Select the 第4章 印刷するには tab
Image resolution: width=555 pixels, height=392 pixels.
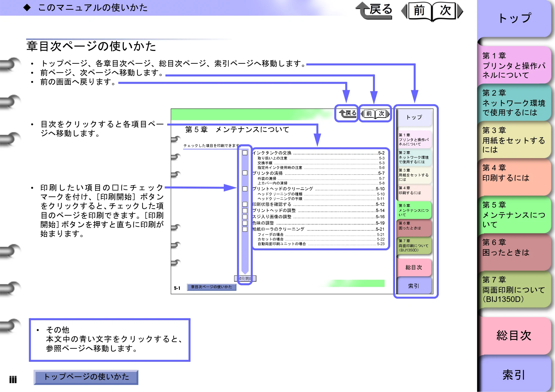point(515,177)
